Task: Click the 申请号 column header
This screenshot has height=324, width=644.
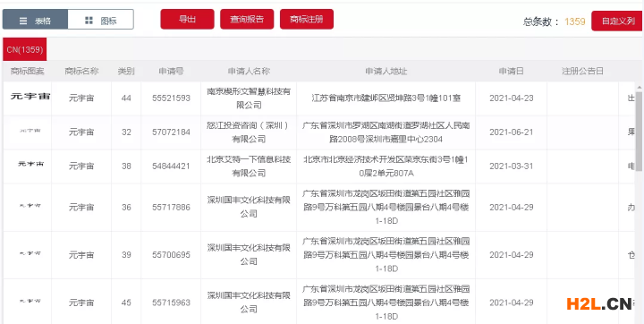Action: 171,71
